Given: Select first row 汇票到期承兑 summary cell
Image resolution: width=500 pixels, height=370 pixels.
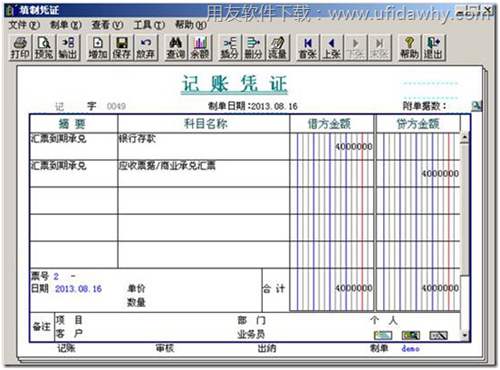Looking at the screenshot, I should coord(74,146).
